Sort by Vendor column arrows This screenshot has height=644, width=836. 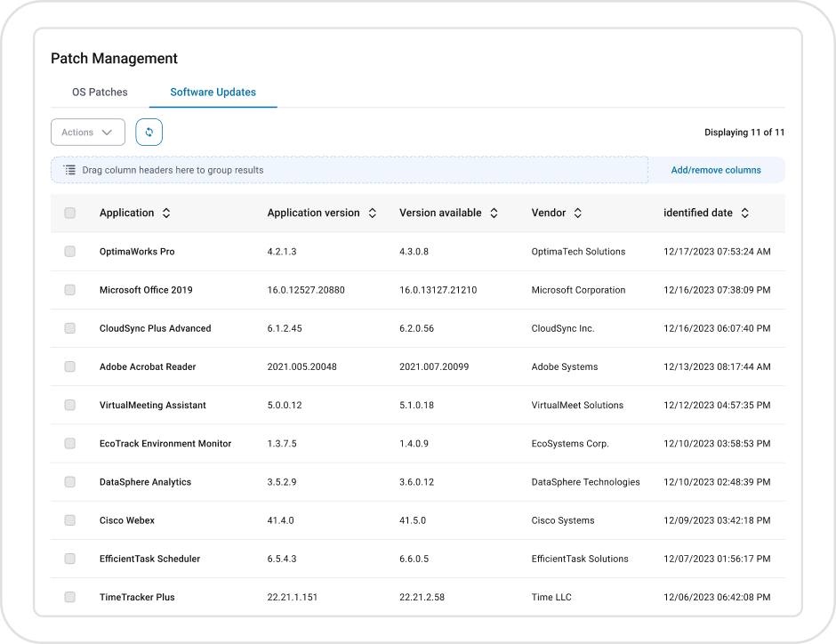[577, 213]
